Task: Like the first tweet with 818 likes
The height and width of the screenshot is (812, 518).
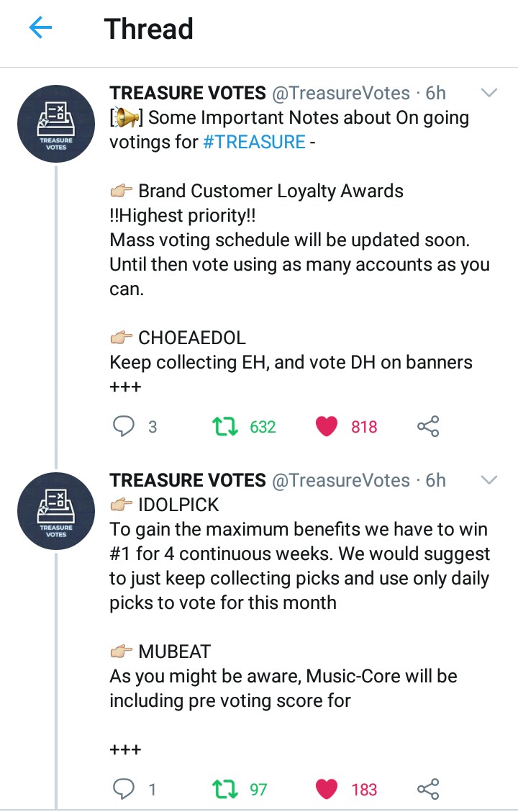Action: pos(327,427)
